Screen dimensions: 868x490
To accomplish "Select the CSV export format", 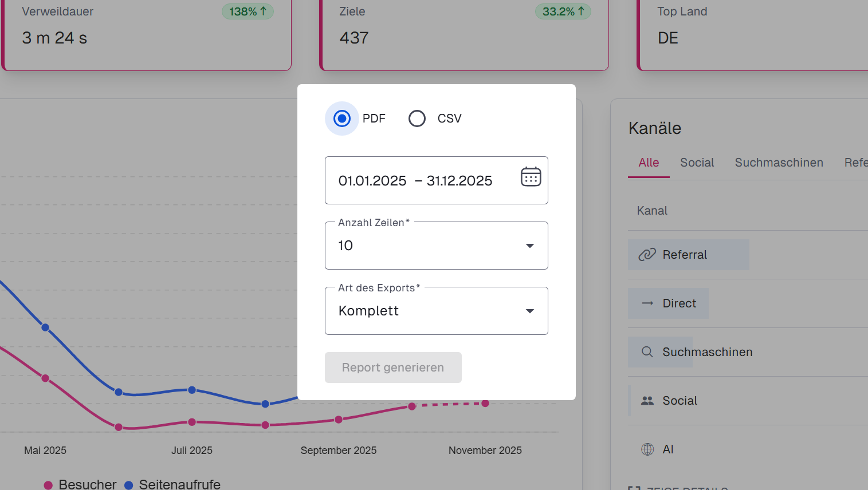I will (x=417, y=118).
